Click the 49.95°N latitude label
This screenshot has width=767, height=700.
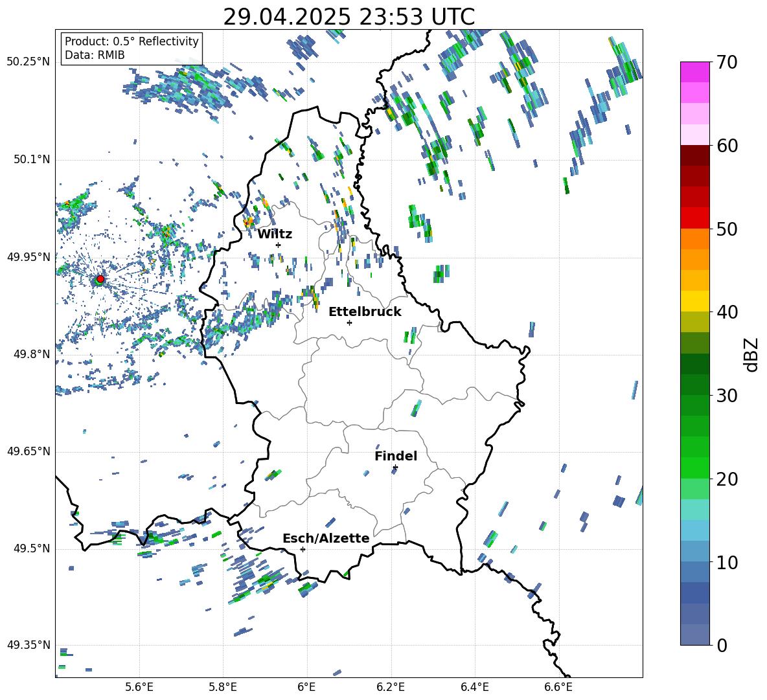[x=29, y=256]
